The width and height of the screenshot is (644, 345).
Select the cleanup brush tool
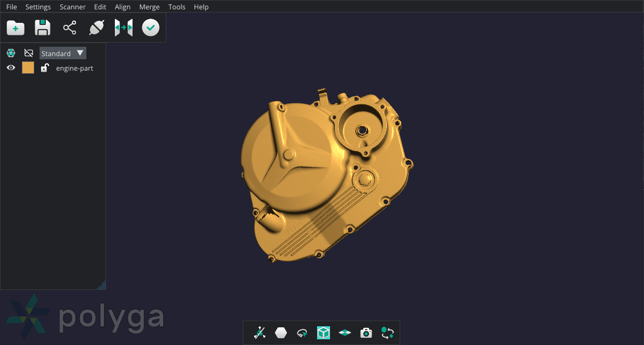tap(96, 27)
